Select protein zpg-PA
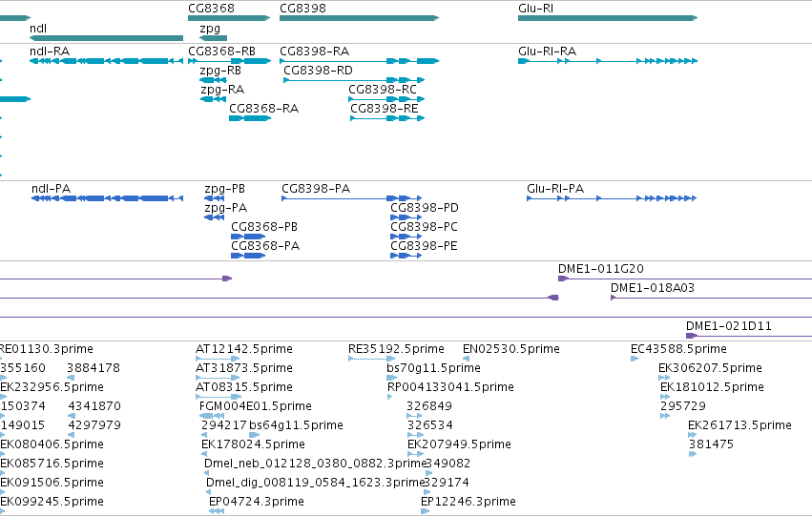812x516 pixels. [226, 208]
